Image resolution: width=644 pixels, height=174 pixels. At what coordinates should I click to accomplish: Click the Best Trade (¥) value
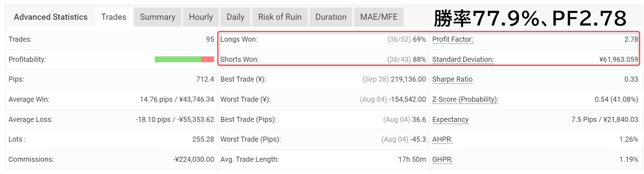click(x=408, y=79)
